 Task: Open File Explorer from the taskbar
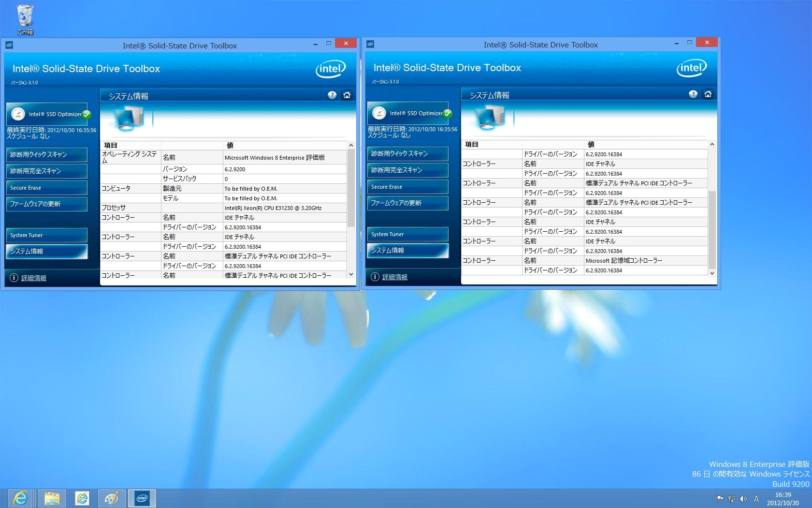52,498
